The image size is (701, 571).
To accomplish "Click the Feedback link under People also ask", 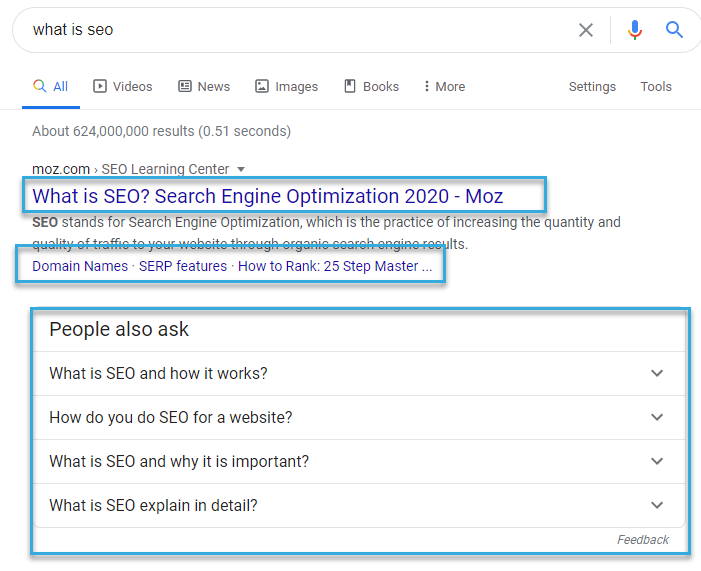I will 643,540.
